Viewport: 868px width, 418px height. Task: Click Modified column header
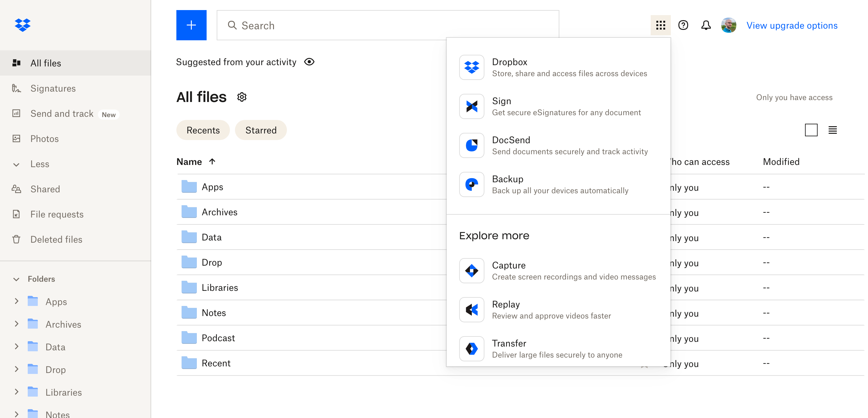tap(781, 162)
